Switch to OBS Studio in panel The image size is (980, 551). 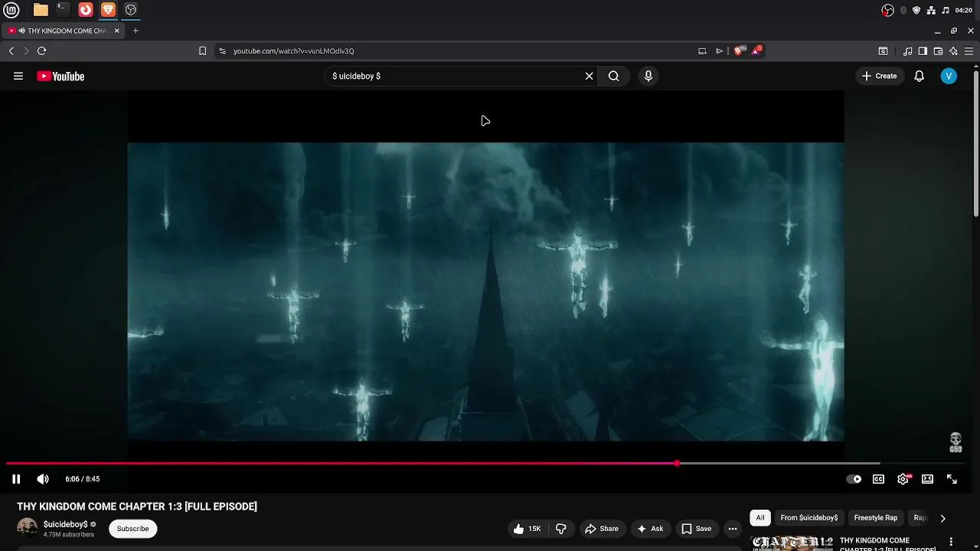131,10
